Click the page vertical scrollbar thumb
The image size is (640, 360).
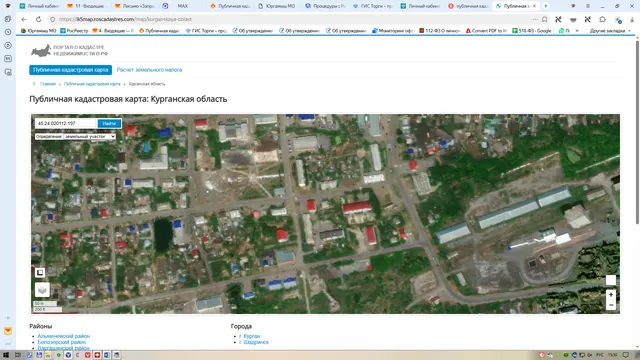637,131
